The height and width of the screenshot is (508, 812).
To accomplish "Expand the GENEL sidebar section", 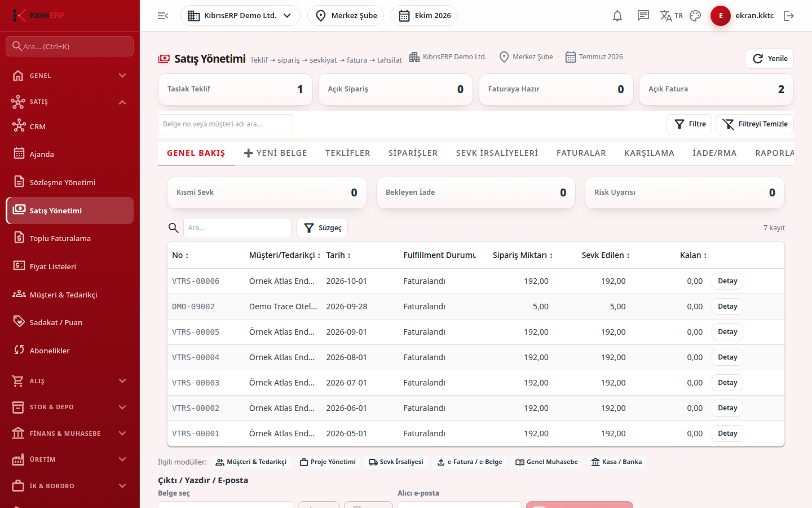I will (x=70, y=76).
